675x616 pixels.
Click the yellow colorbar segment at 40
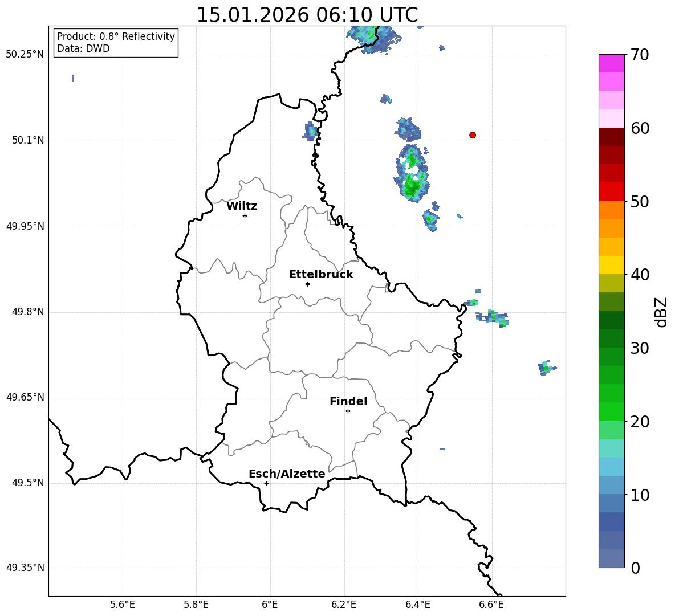[611, 265]
